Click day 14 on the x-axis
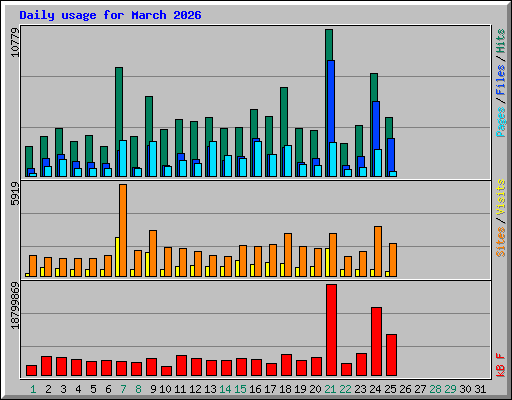The width and height of the screenshot is (512, 400). [225, 389]
